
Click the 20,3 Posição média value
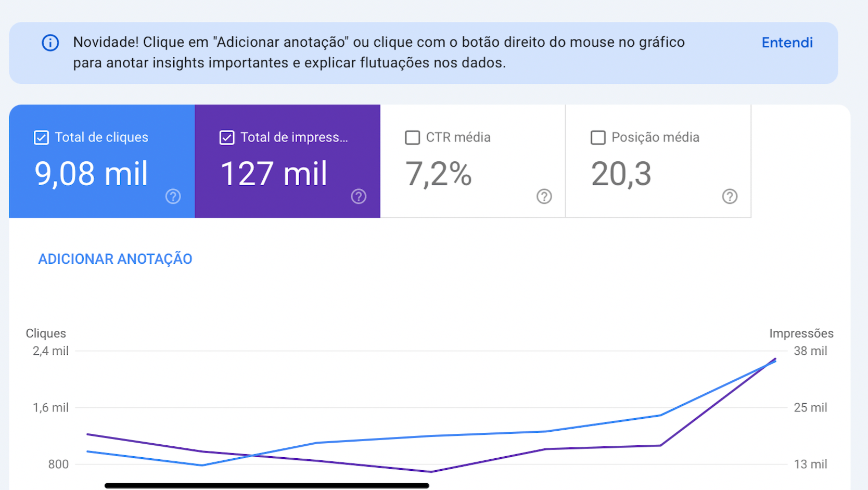tap(621, 174)
